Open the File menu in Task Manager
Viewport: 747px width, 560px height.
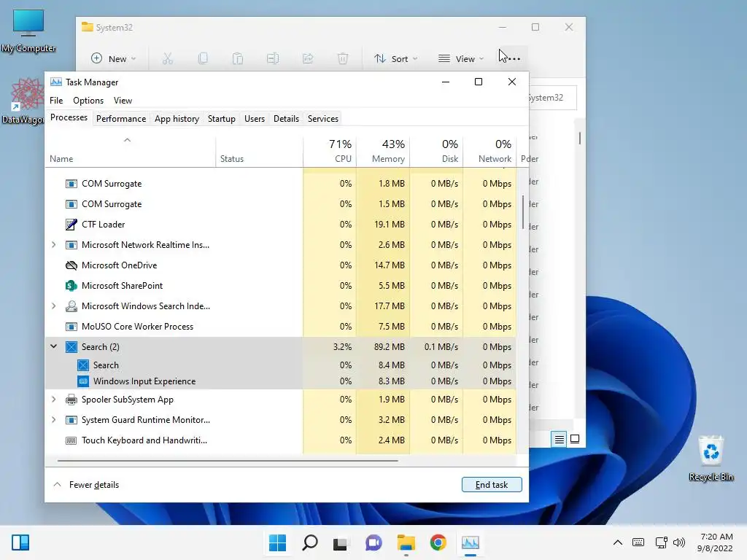[56, 101]
